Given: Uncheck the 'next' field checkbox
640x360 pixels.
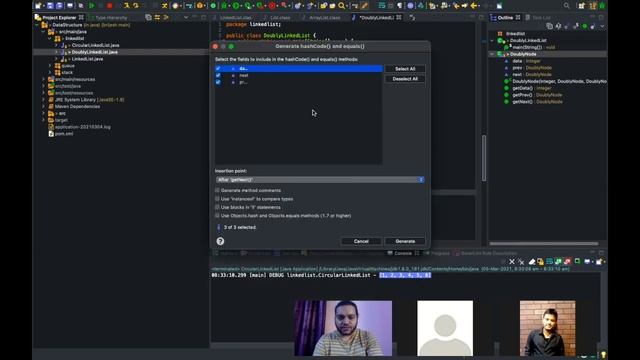Looking at the screenshot, I should tap(218, 76).
